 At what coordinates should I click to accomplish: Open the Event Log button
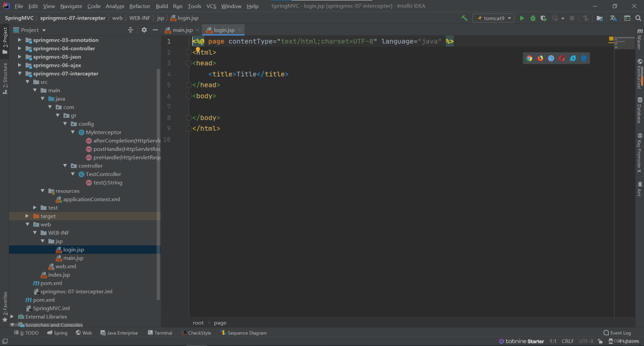[617, 333]
